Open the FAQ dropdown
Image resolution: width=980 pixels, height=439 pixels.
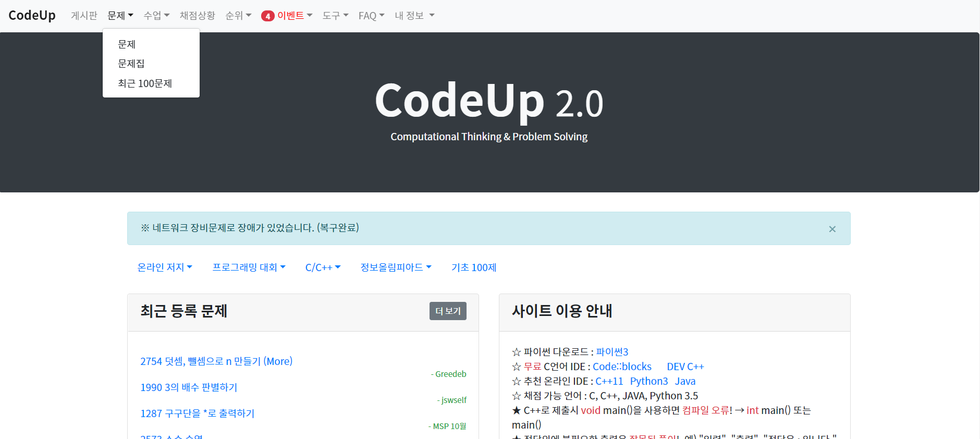click(371, 16)
